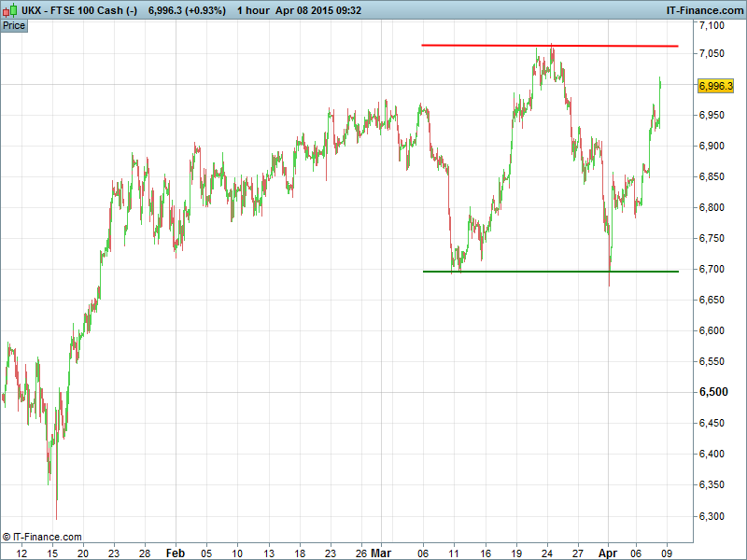Click the 6,700 level on price axis

tap(712, 270)
